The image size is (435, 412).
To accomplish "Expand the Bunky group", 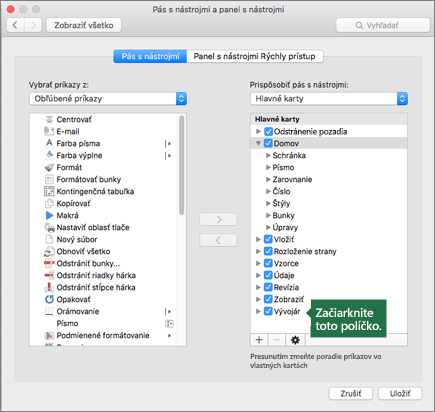I will pos(268,215).
